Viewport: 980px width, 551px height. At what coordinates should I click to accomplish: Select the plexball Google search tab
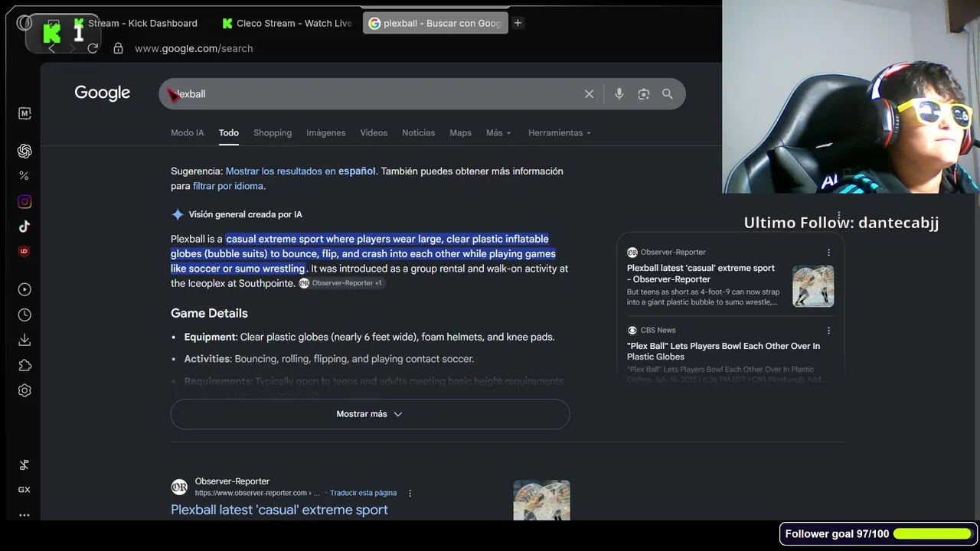tap(434, 23)
